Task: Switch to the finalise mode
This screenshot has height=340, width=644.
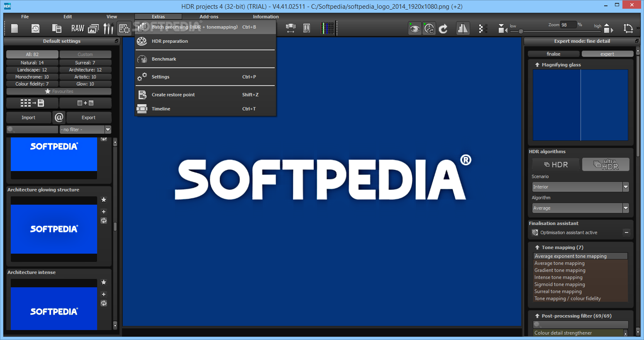Action: [x=554, y=54]
